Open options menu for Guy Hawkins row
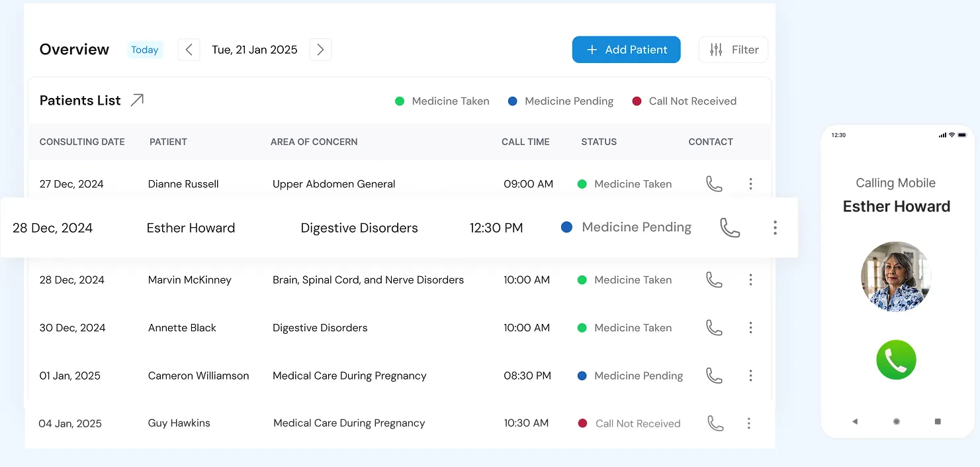This screenshot has width=980, height=467. (x=748, y=423)
